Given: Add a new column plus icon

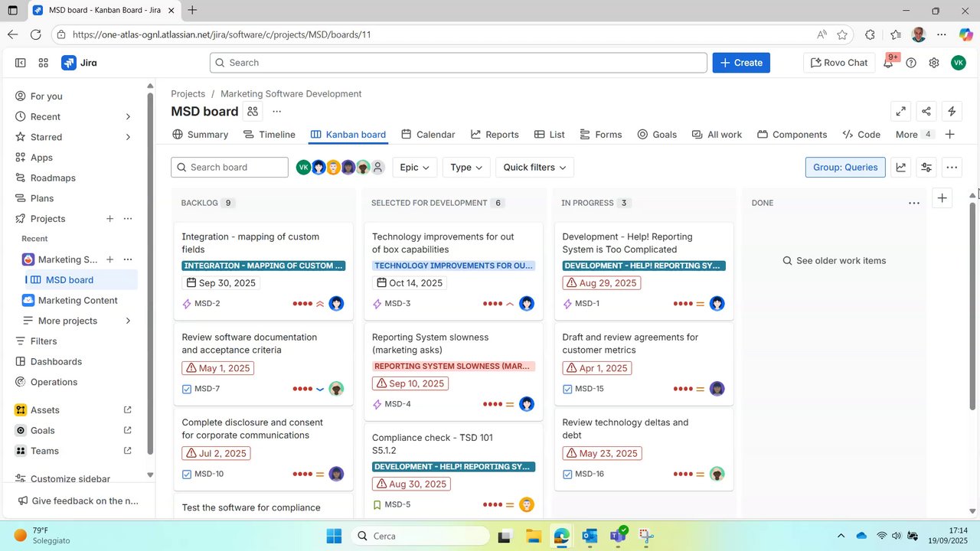Looking at the screenshot, I should (942, 198).
